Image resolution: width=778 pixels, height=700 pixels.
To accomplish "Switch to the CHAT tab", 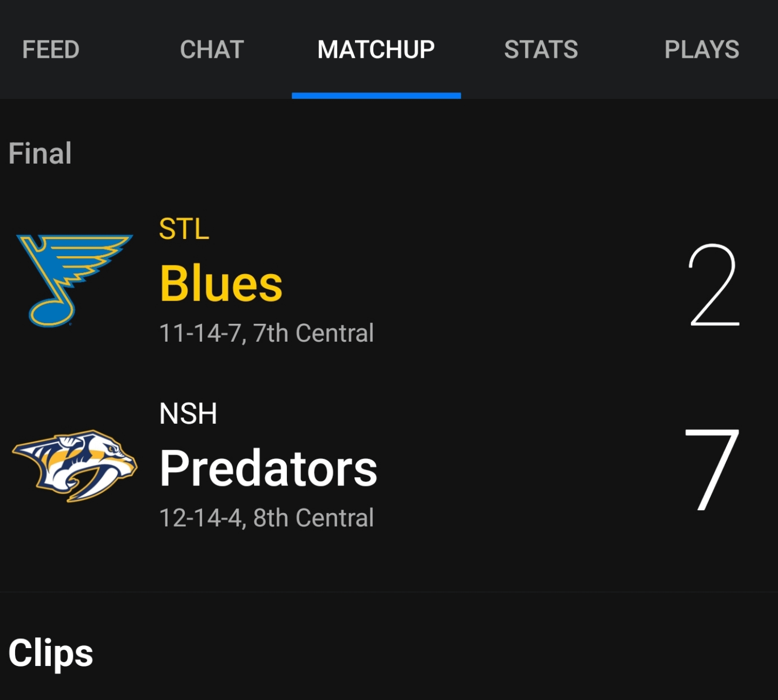I will (x=212, y=50).
